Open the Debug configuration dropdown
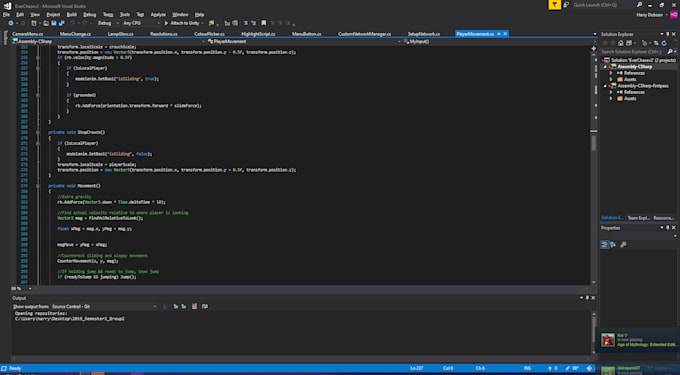Viewport: 680px width, 375px height. (x=107, y=23)
